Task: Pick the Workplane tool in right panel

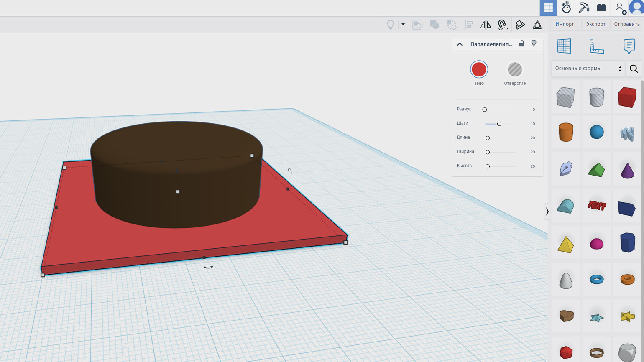Action: 564,46
